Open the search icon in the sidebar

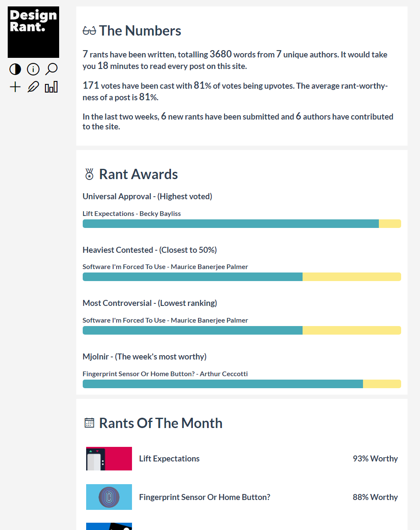(51, 69)
